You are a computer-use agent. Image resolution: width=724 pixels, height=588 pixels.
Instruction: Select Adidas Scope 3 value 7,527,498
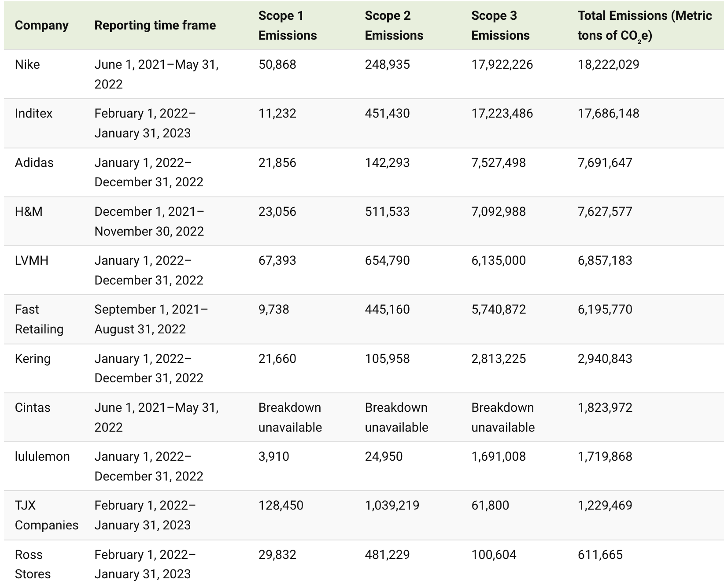tap(499, 163)
